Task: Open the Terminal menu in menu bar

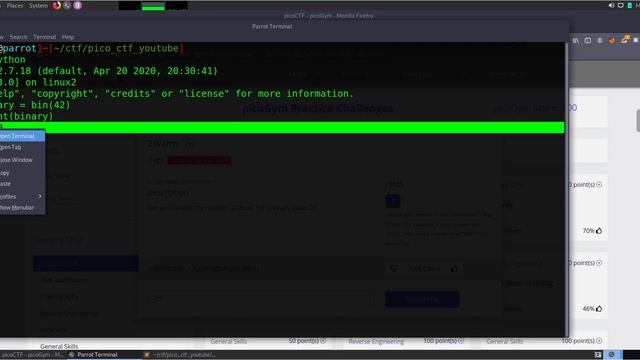Action: pyautogui.click(x=44, y=37)
